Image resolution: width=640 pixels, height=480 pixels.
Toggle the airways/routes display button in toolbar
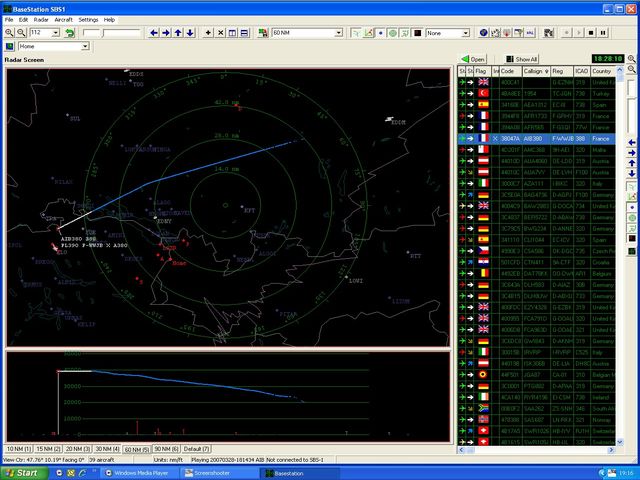[x=369, y=33]
